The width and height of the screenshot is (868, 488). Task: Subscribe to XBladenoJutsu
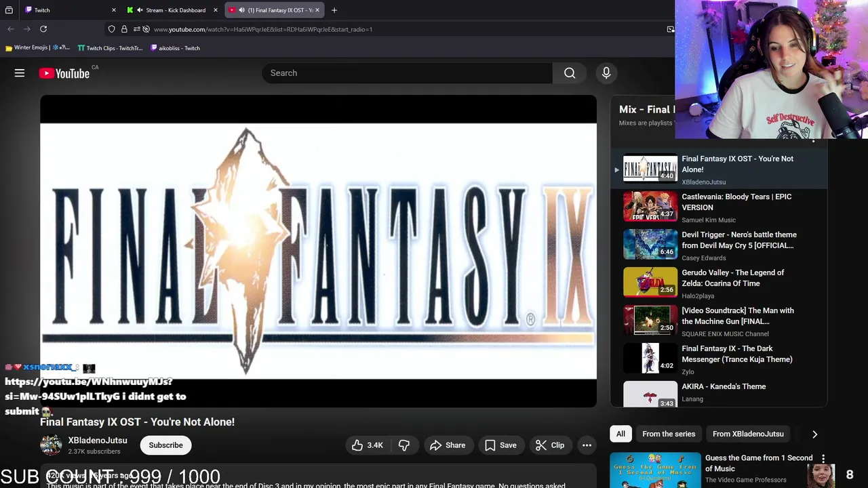point(165,445)
